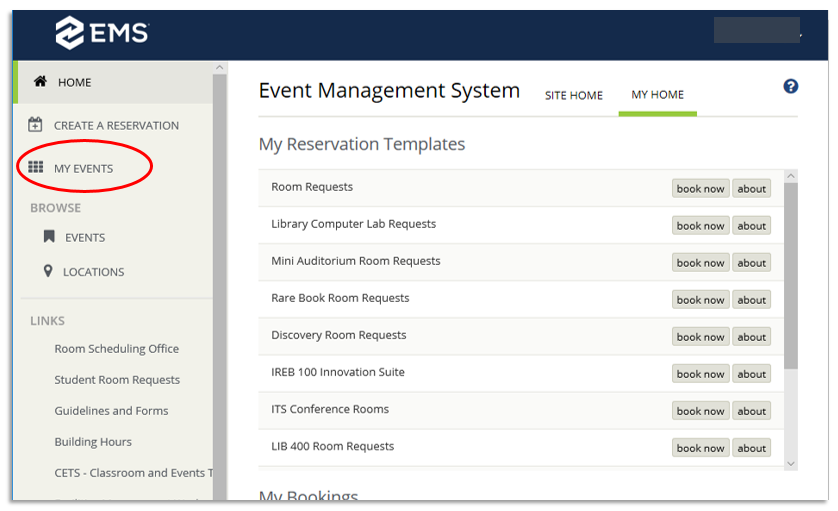838x511 pixels.
Task: Switch to the Site Home tab
Action: [x=573, y=95]
